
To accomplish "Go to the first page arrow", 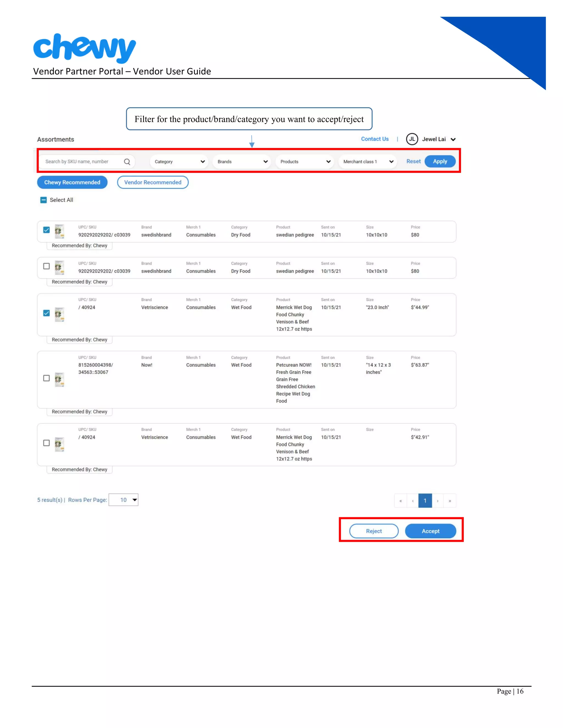I will coord(401,501).
